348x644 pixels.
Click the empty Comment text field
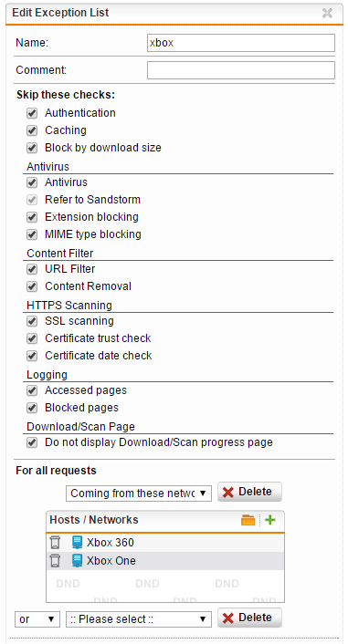(241, 70)
